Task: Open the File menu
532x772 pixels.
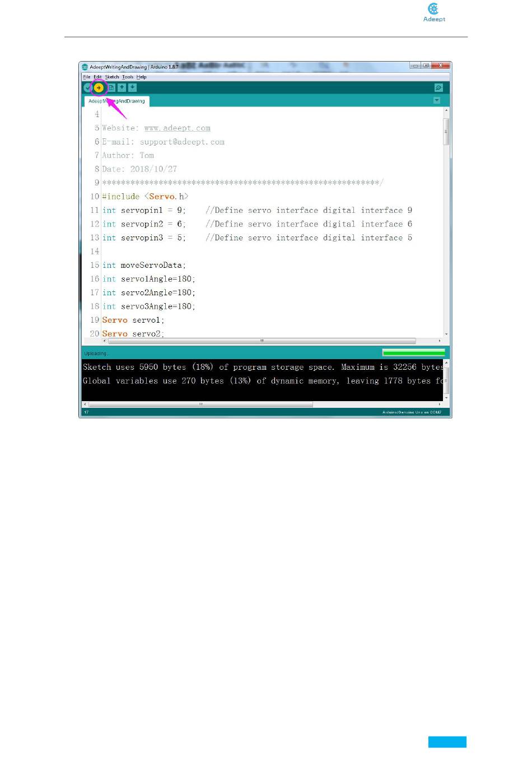Action: click(87, 77)
